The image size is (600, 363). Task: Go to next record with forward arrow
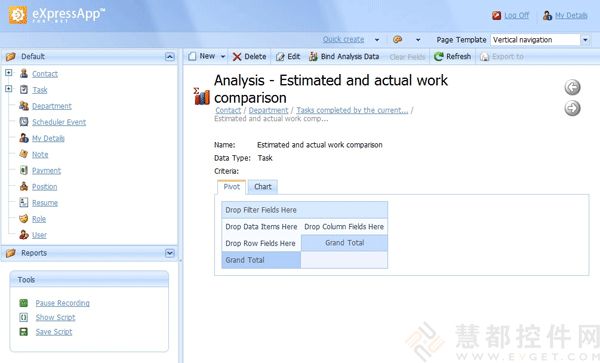click(572, 108)
